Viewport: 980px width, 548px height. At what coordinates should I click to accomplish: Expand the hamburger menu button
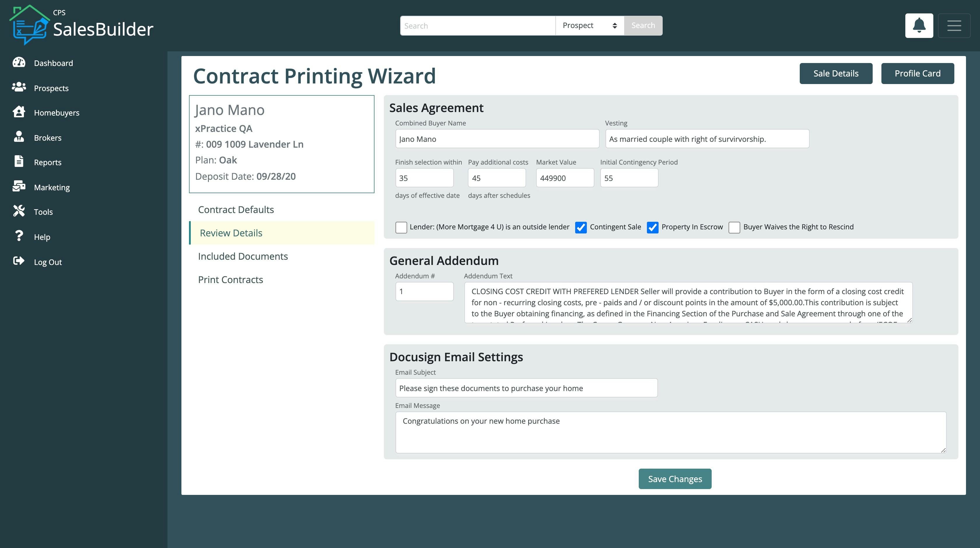click(x=954, y=25)
